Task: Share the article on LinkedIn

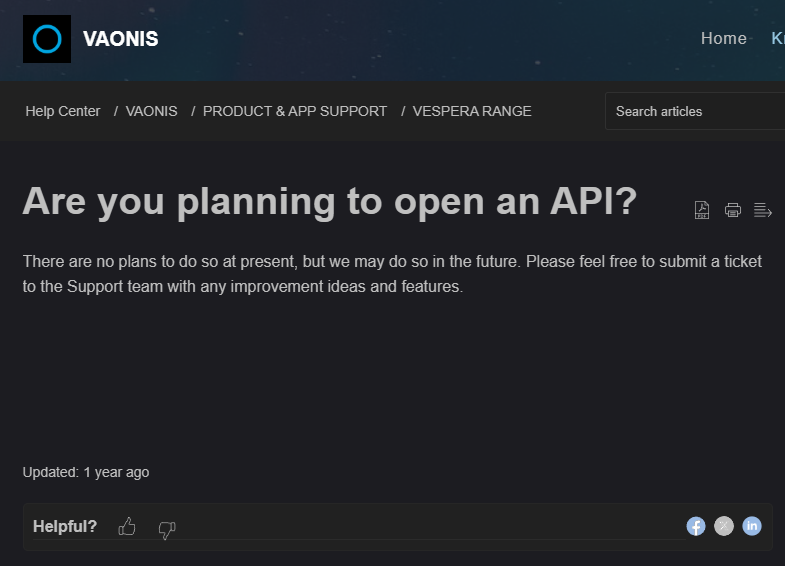Action: point(752,526)
